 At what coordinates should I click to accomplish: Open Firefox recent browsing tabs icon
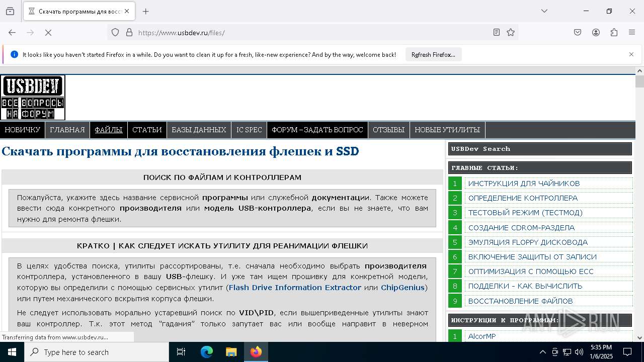[x=10, y=11]
